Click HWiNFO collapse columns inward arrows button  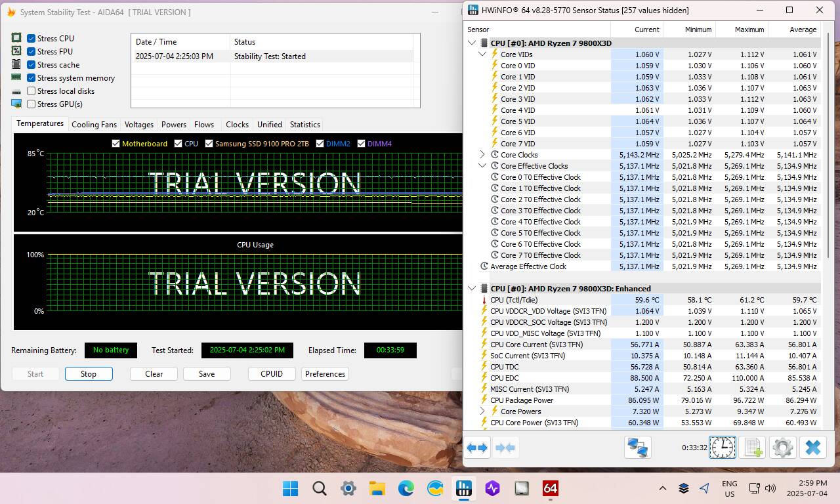point(505,448)
